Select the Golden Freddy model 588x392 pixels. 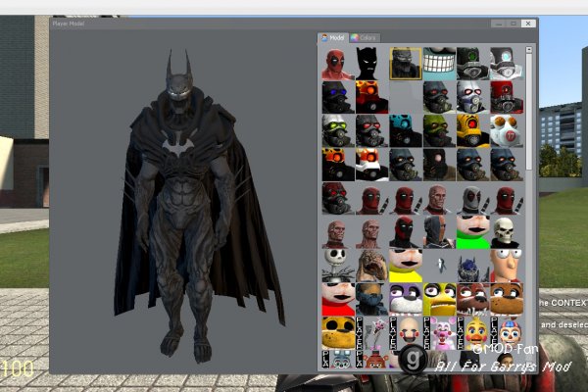click(x=338, y=333)
